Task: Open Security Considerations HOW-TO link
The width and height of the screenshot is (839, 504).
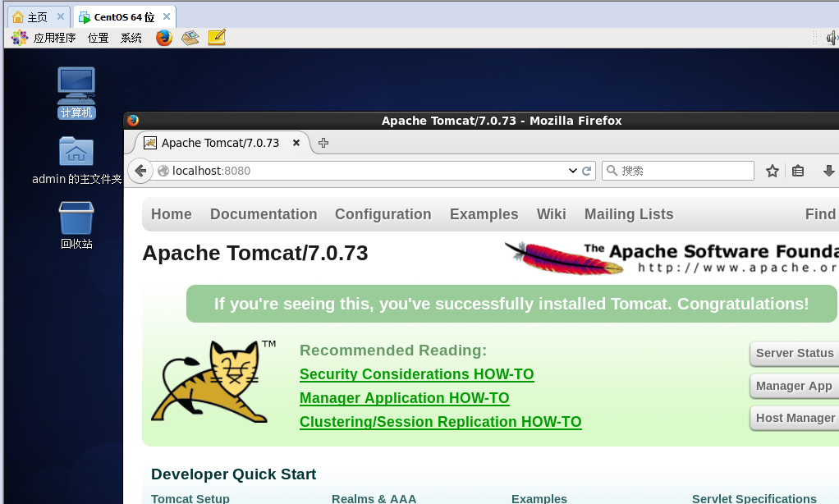Action: (417, 374)
